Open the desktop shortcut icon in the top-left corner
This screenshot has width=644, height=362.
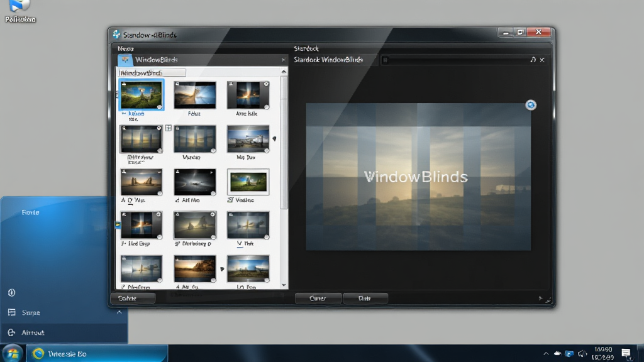[19, 6]
